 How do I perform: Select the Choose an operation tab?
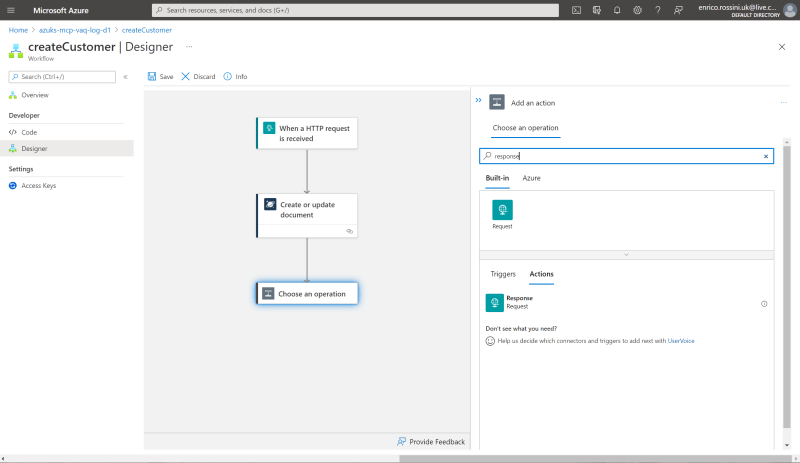(x=525, y=128)
